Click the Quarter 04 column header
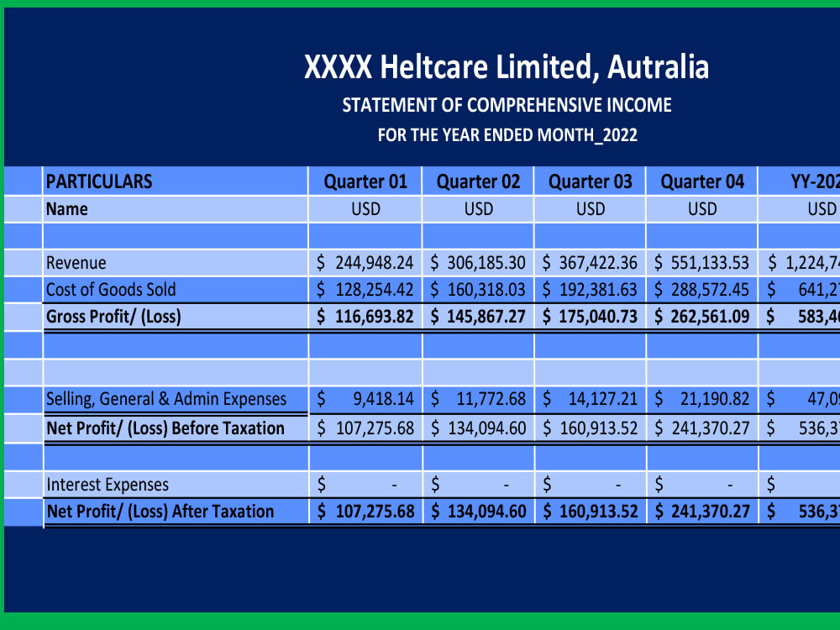The height and width of the screenshot is (630, 840). click(x=701, y=181)
